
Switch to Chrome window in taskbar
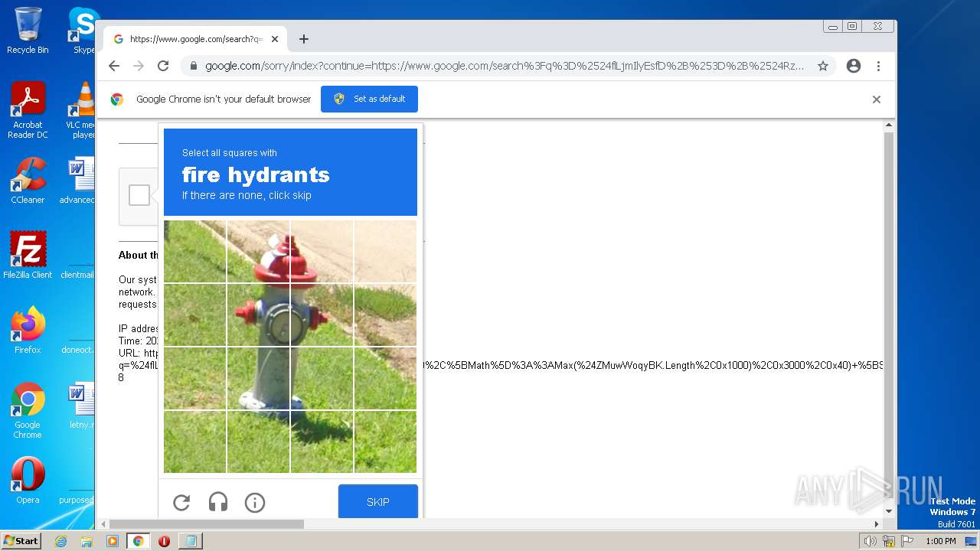[x=139, y=541]
